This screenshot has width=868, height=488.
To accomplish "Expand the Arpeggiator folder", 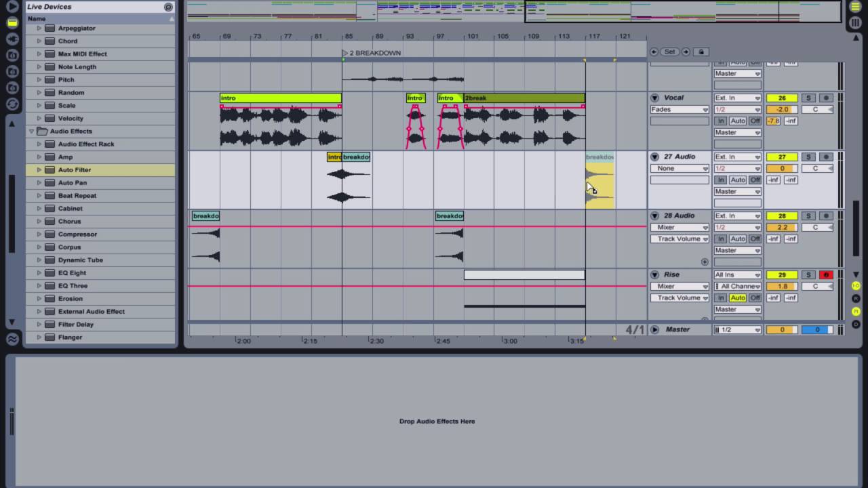I will 39,28.
